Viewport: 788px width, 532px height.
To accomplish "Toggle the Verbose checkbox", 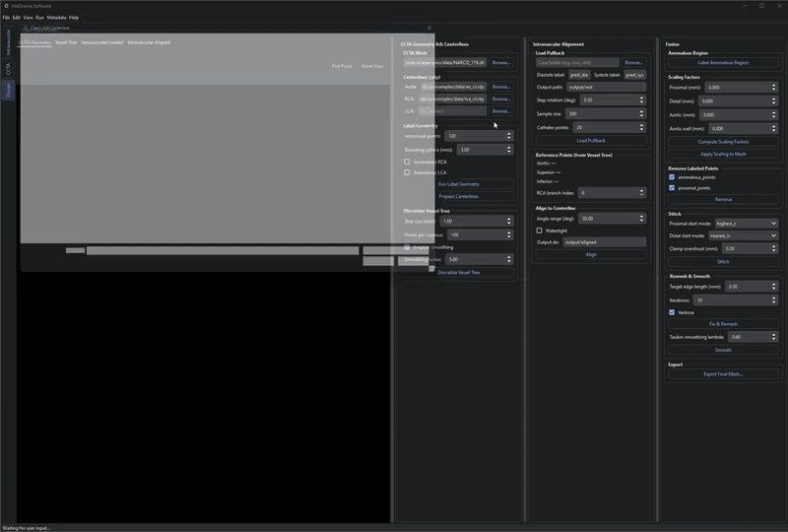I will click(x=672, y=312).
